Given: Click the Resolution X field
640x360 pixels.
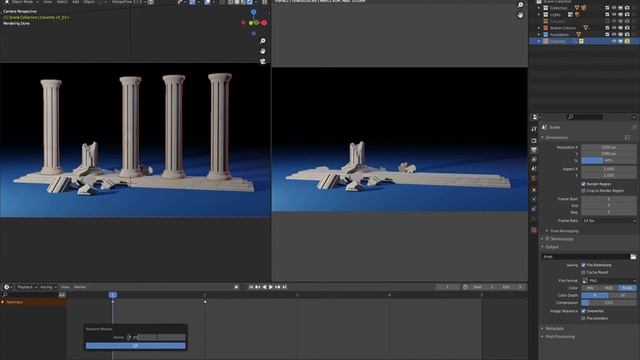Looking at the screenshot, I should tap(609, 147).
